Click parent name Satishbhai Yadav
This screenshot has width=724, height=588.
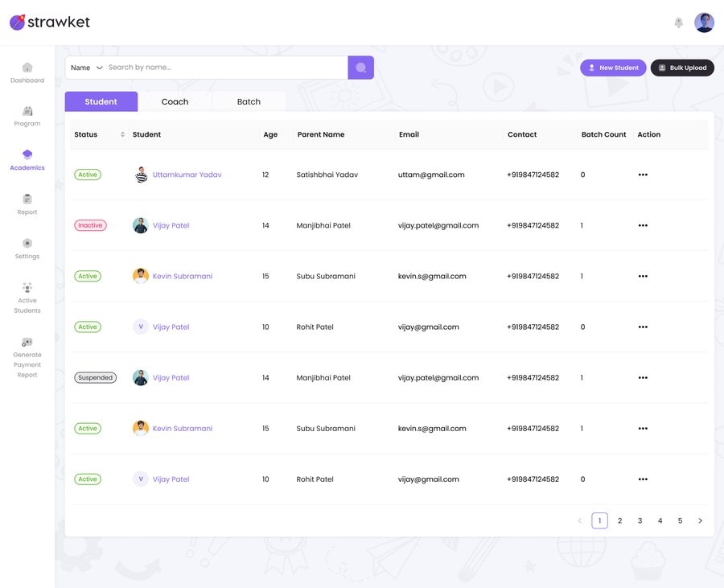click(x=327, y=175)
